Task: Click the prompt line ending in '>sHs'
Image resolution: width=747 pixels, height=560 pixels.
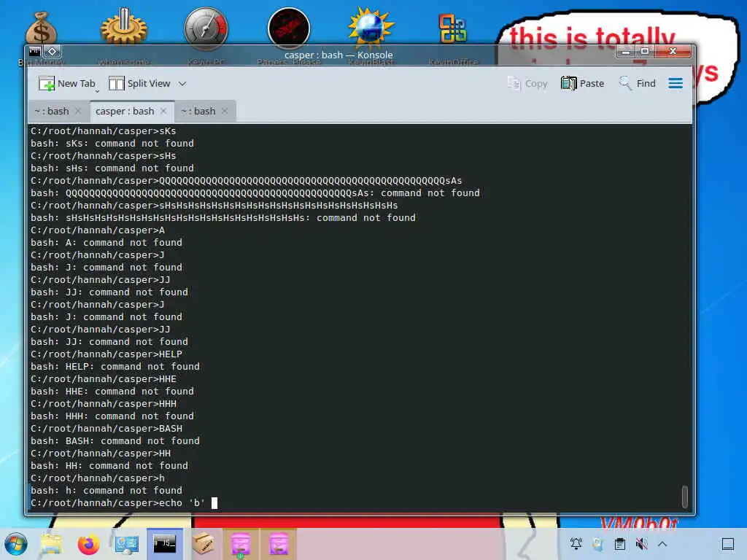Action: (104, 156)
